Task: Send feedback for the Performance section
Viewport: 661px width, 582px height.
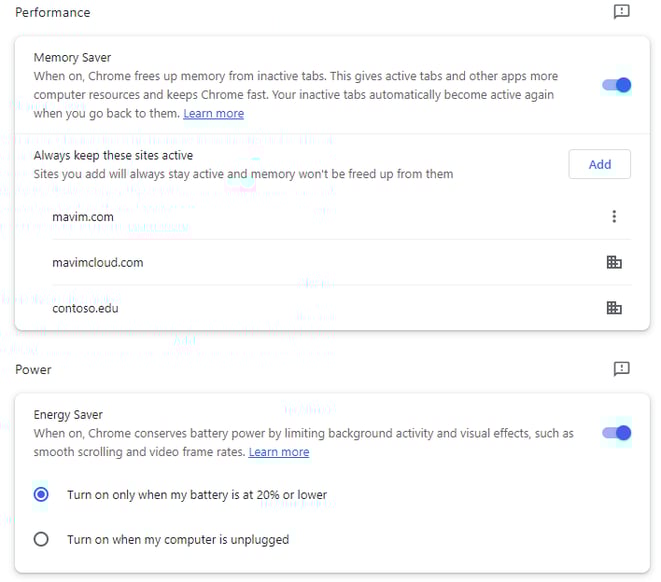Action: pos(621,12)
